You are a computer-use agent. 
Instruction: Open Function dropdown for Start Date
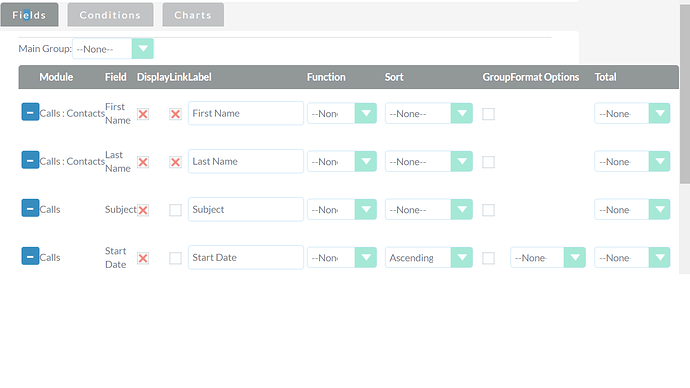342,257
